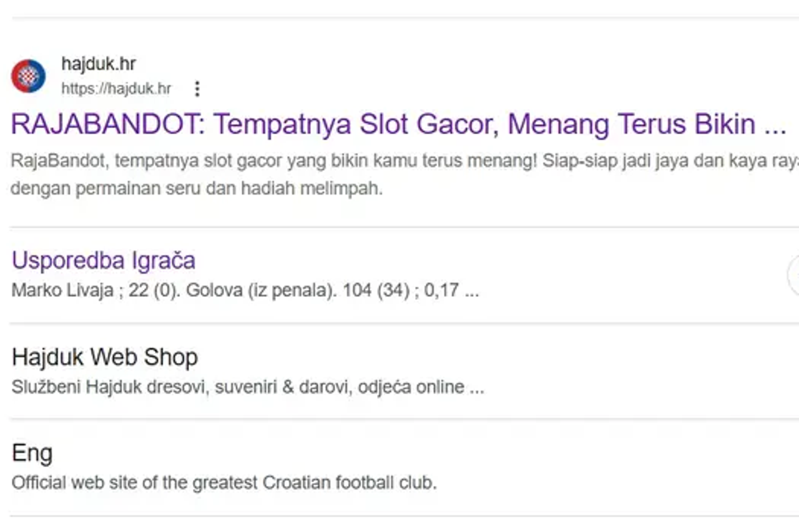The width and height of the screenshot is (799, 532).
Task: Open the three-dot options beside hajduk.hr URL
Action: click(x=197, y=89)
